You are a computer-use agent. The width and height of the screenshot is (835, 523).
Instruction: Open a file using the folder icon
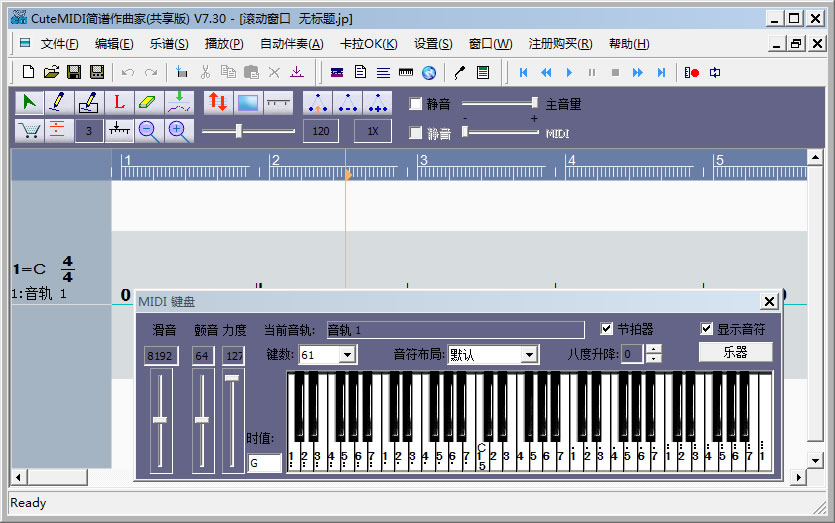(51, 72)
